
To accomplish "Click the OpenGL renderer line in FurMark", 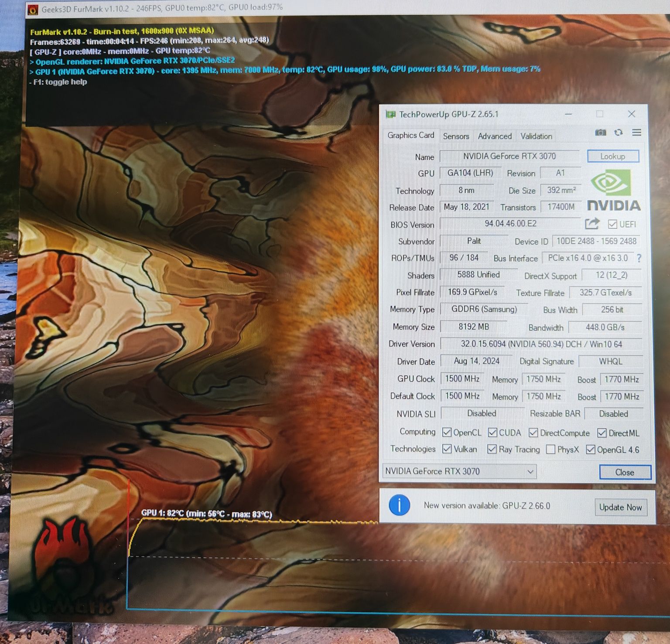I will [x=132, y=61].
